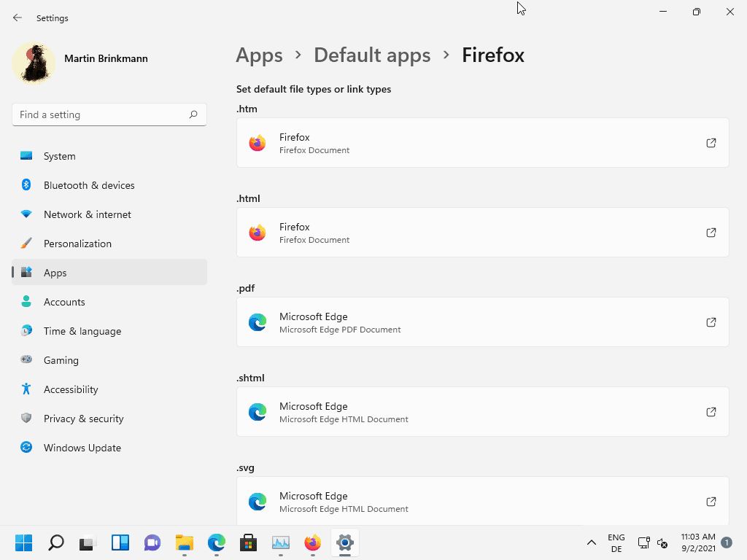This screenshot has height=560, width=747.
Task: Open notification center badge
Action: point(727,542)
